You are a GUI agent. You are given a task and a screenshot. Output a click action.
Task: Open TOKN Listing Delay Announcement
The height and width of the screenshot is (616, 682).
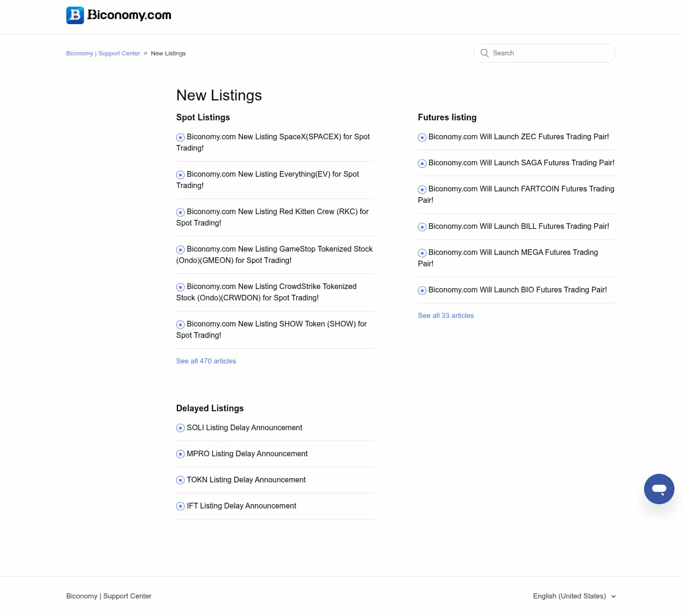[246, 480]
